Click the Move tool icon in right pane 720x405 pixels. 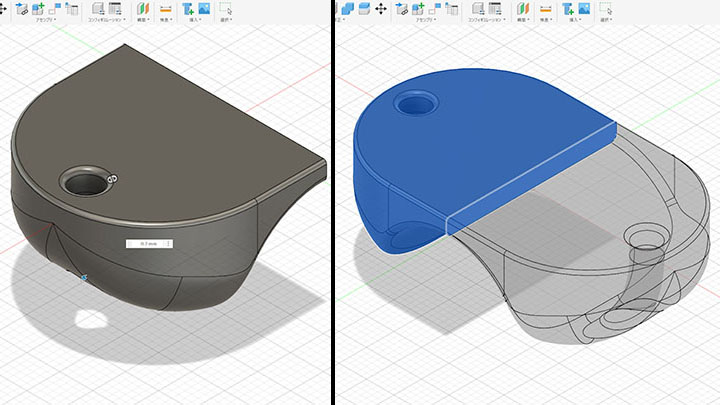(381, 8)
